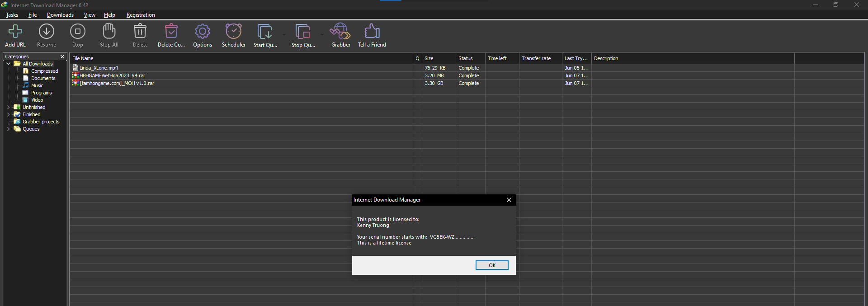Viewport: 868px width, 306px height.
Task: Collapse the All Downloads tree node
Action: pyautogui.click(x=8, y=64)
